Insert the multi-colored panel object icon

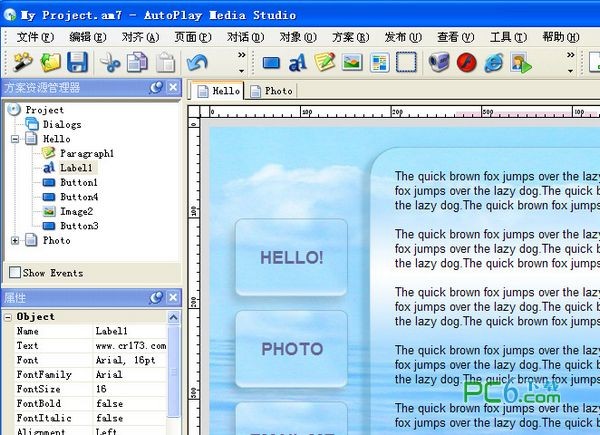[x=380, y=63]
